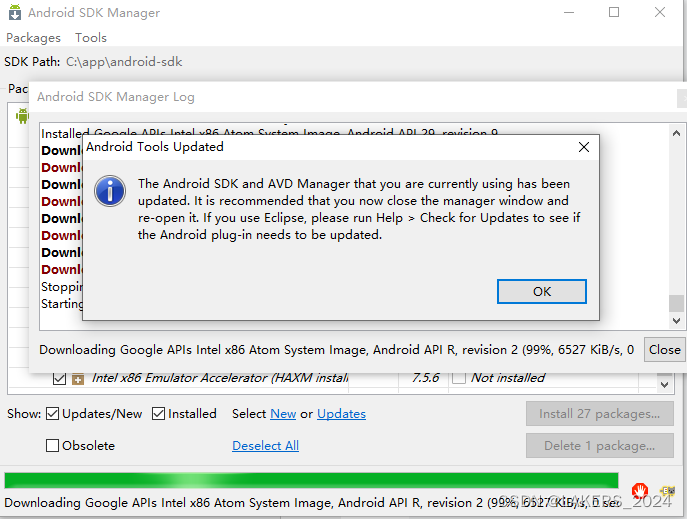Minimize the Android SDK Manager window
This screenshot has width=687, height=519.
coord(569,12)
